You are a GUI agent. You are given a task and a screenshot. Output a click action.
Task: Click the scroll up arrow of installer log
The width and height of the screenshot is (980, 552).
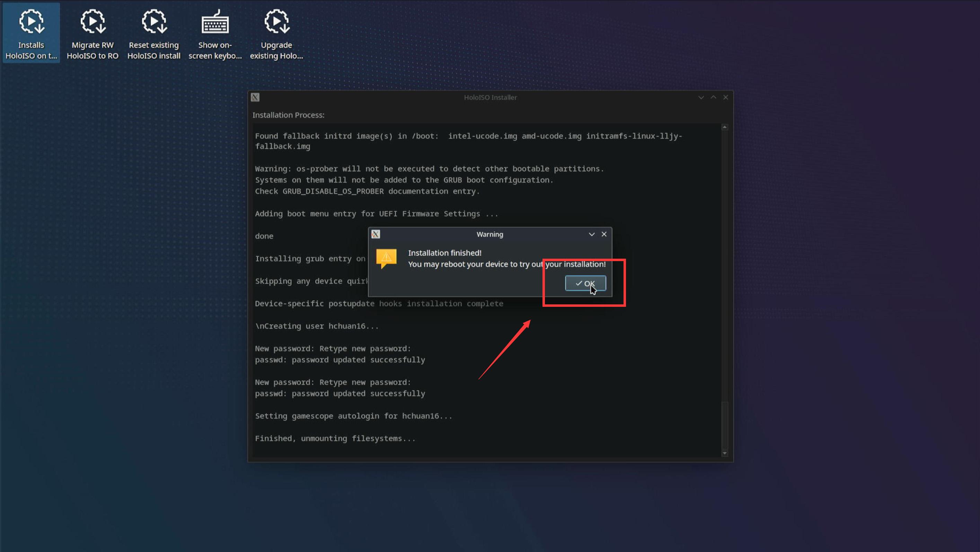pos(725,127)
